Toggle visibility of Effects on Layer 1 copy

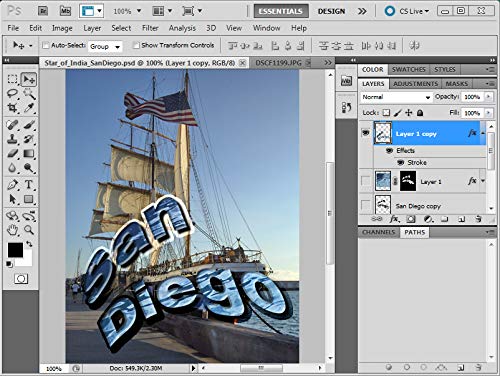coord(389,151)
